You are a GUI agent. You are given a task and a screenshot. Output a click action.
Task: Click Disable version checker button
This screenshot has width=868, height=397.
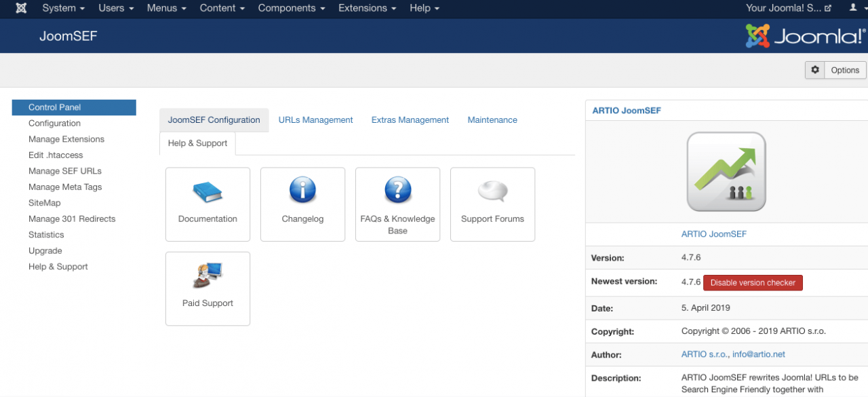753,282
